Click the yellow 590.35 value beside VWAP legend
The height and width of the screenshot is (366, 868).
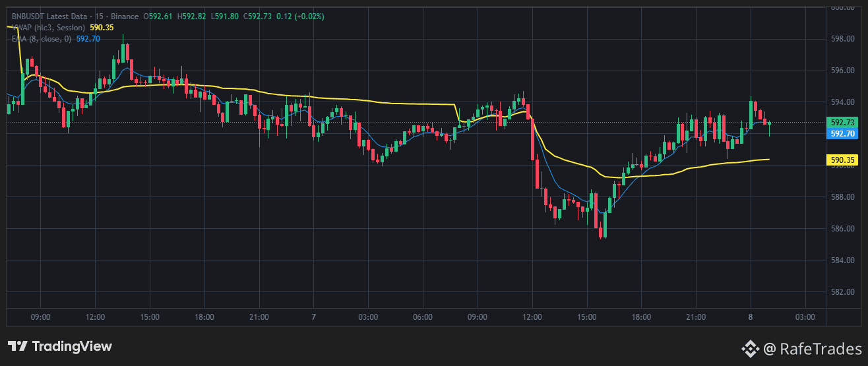click(102, 28)
